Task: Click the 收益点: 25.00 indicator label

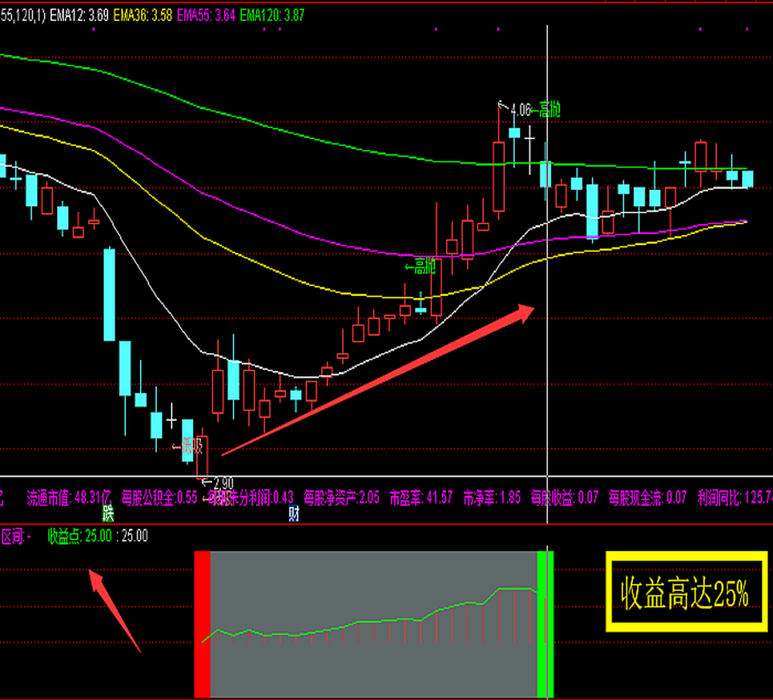Action: pos(80,535)
